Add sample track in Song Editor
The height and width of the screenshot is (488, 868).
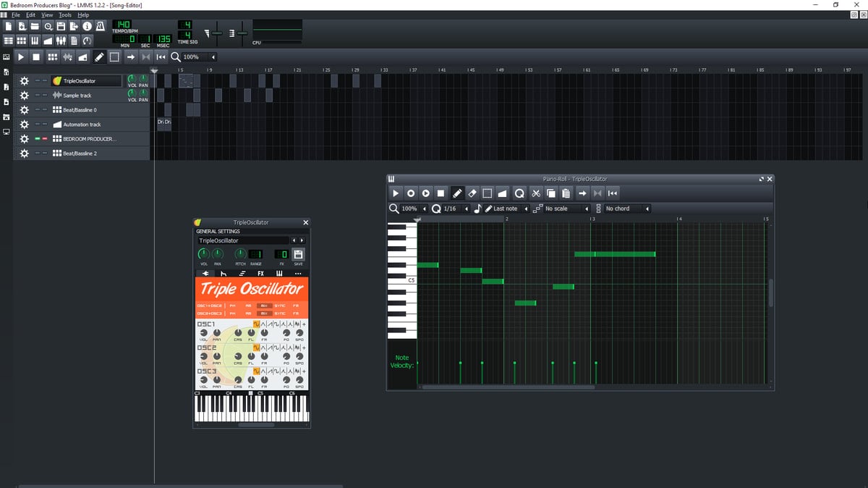(x=68, y=57)
